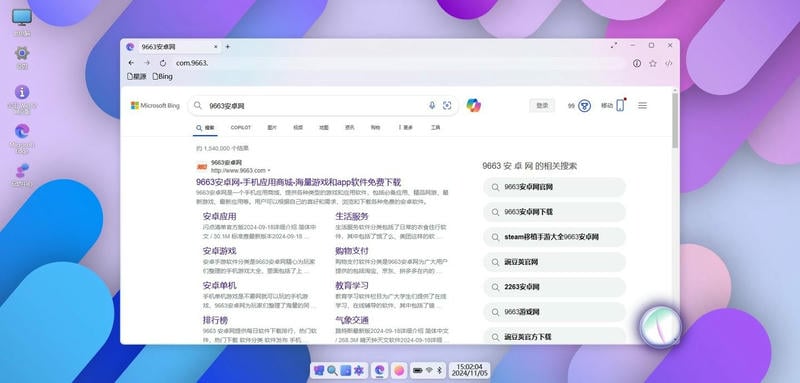Image resolution: width=800 pixels, height=383 pixels.
Task: Open the Bing hamburger menu
Action: (x=642, y=106)
